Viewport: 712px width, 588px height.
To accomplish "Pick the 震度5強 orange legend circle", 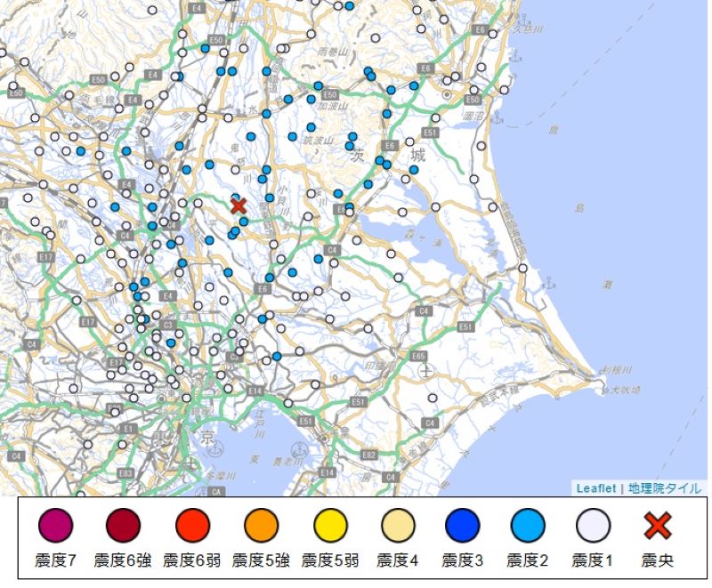I will pyautogui.click(x=261, y=527).
